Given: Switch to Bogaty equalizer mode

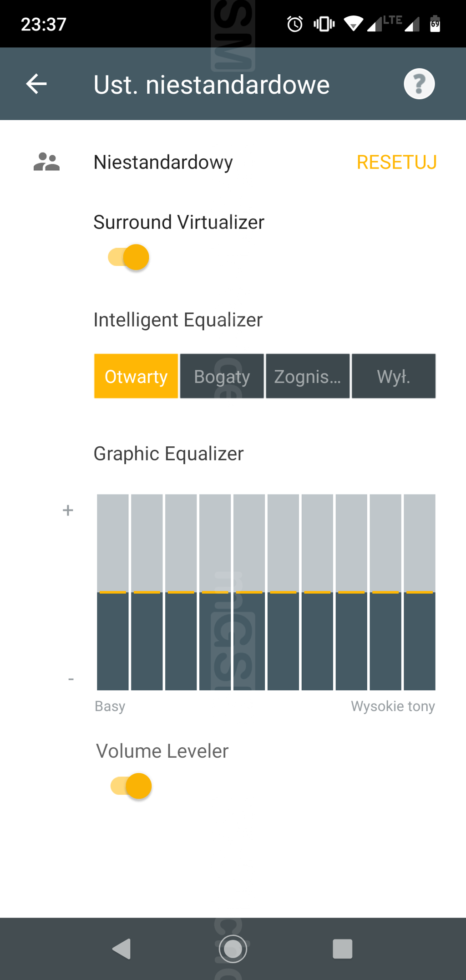Looking at the screenshot, I should click(x=222, y=376).
